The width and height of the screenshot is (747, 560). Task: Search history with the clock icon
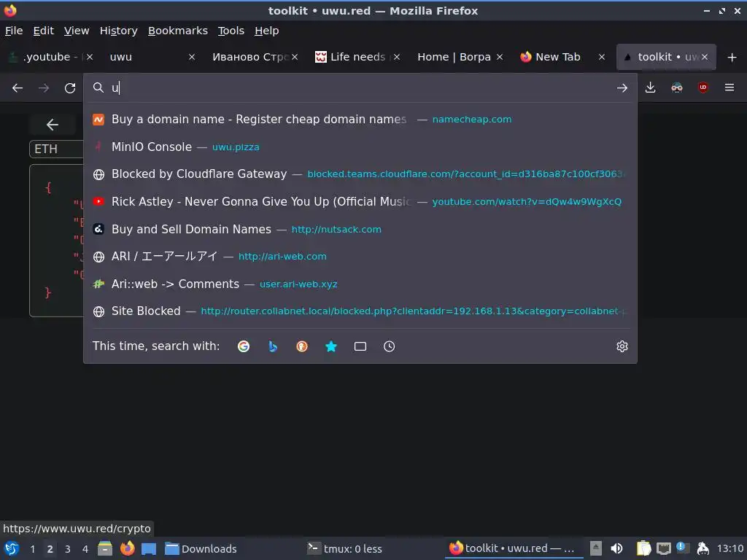pyautogui.click(x=390, y=346)
